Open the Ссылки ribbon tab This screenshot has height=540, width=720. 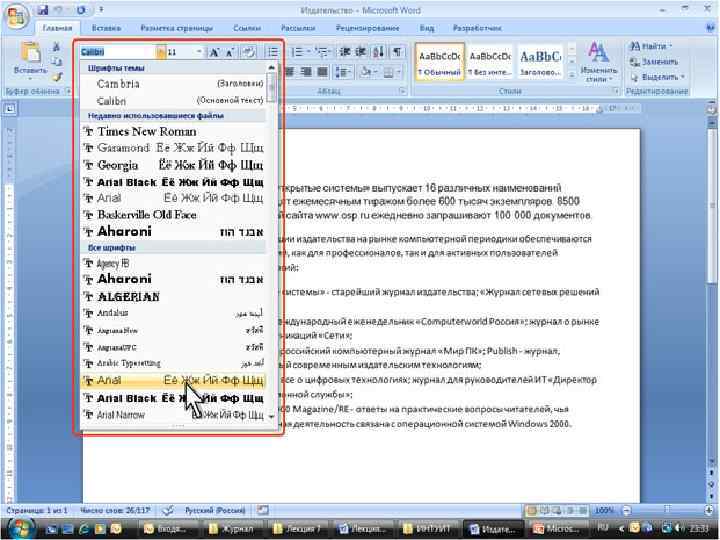pyautogui.click(x=247, y=28)
